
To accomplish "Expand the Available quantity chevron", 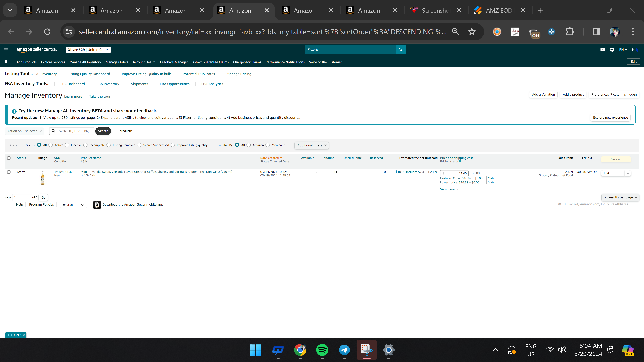I will [316, 172].
